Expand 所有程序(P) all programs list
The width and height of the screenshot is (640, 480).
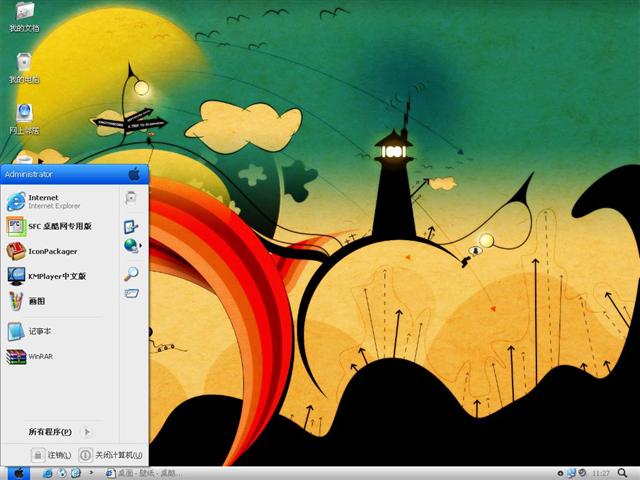pos(60,431)
